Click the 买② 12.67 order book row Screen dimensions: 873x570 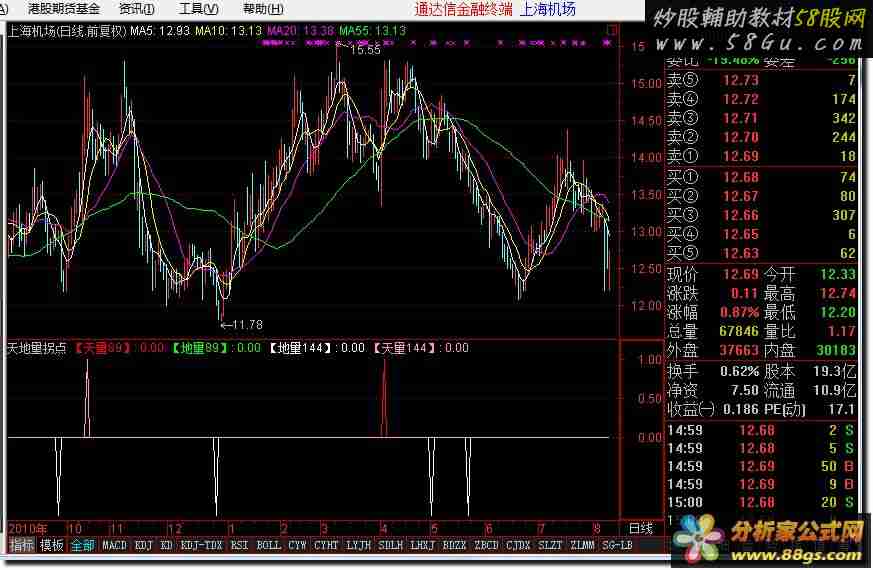762,196
